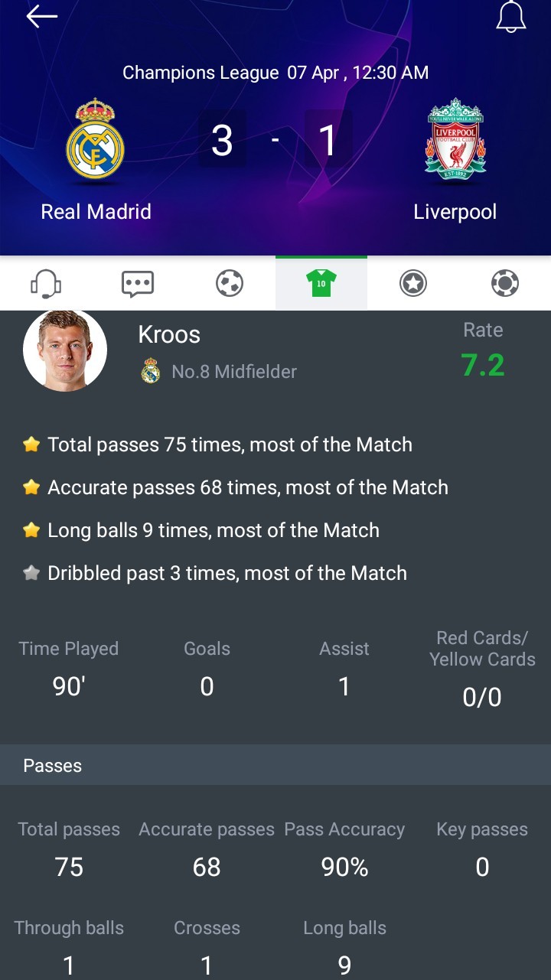Tap the Real Madrid crest
551x980 pixels.
pos(96,139)
